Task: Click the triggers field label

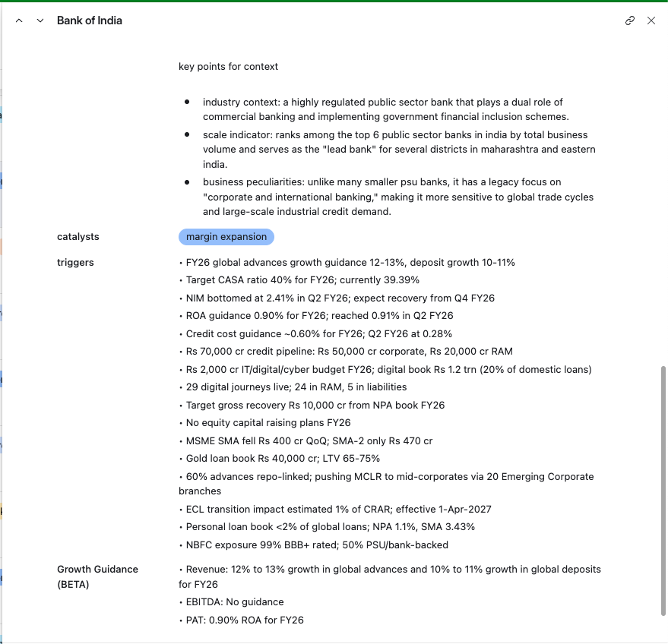Action: coord(75,263)
